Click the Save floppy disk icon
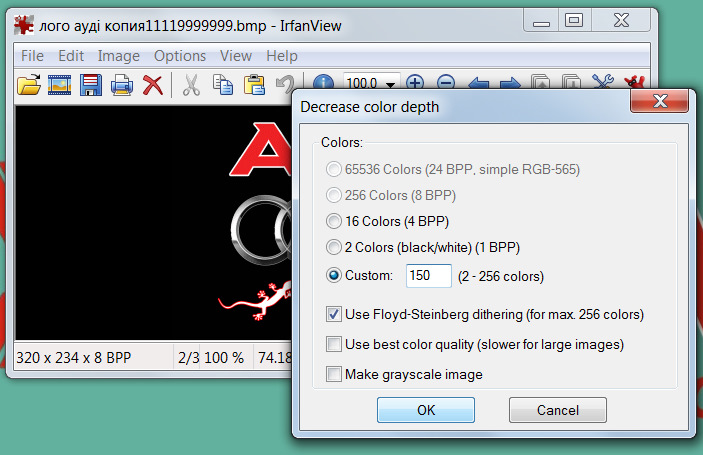The width and height of the screenshot is (703, 455). click(x=91, y=85)
